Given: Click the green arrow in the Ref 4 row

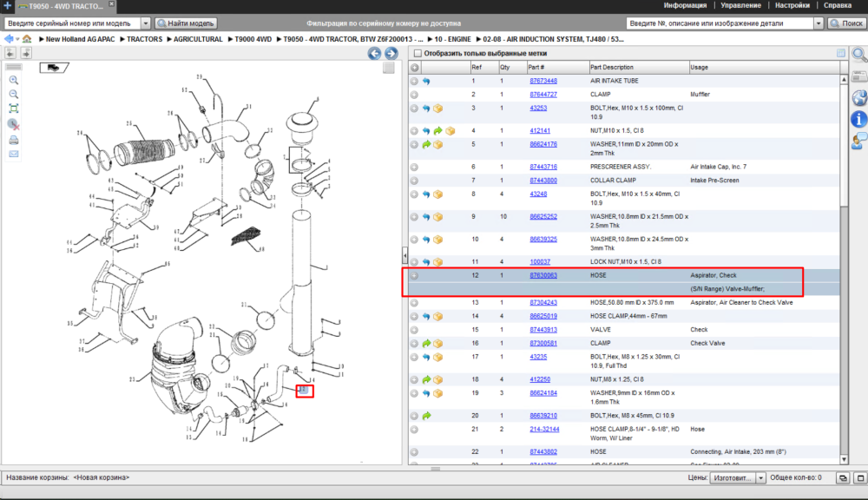Looking at the screenshot, I should pos(437,131).
